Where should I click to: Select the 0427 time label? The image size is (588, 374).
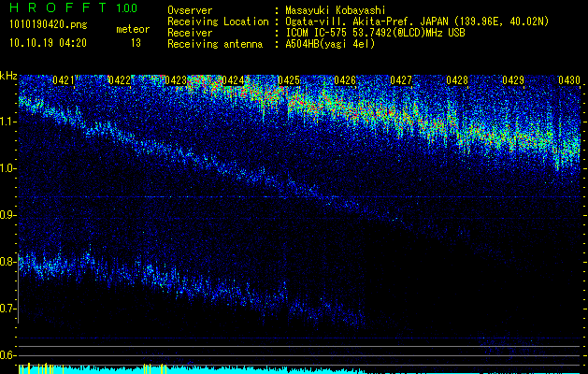point(401,81)
